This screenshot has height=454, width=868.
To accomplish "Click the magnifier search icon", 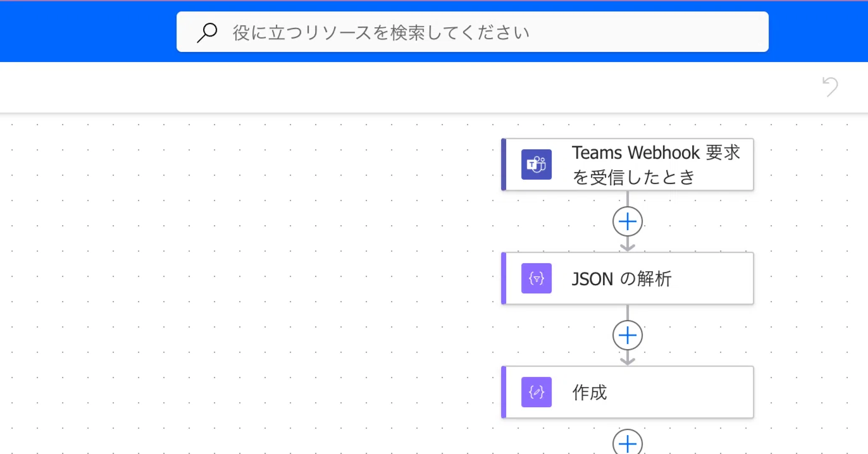I will pos(207,32).
